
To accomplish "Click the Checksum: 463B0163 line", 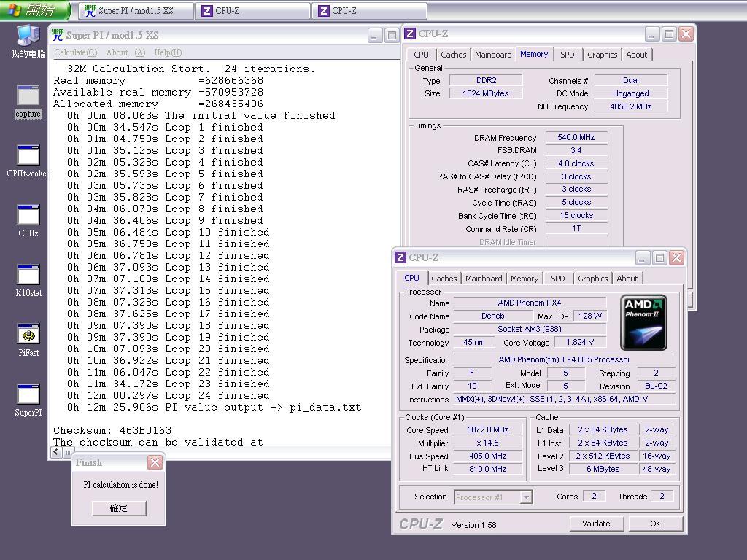I will pyautogui.click(x=112, y=430).
